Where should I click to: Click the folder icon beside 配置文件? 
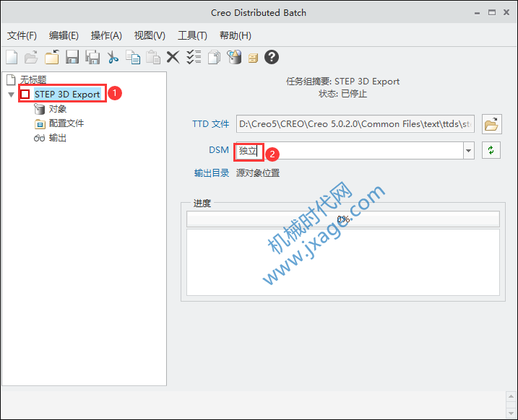(x=40, y=123)
